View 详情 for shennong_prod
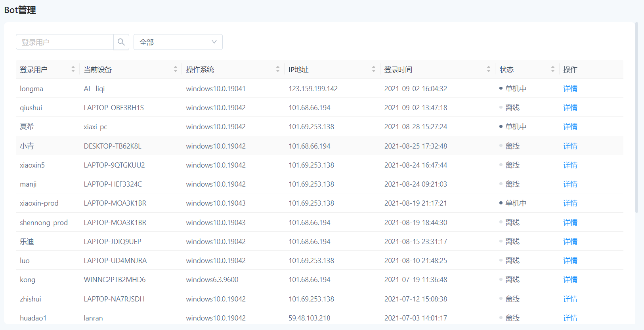The width and height of the screenshot is (644, 330). pos(570,223)
